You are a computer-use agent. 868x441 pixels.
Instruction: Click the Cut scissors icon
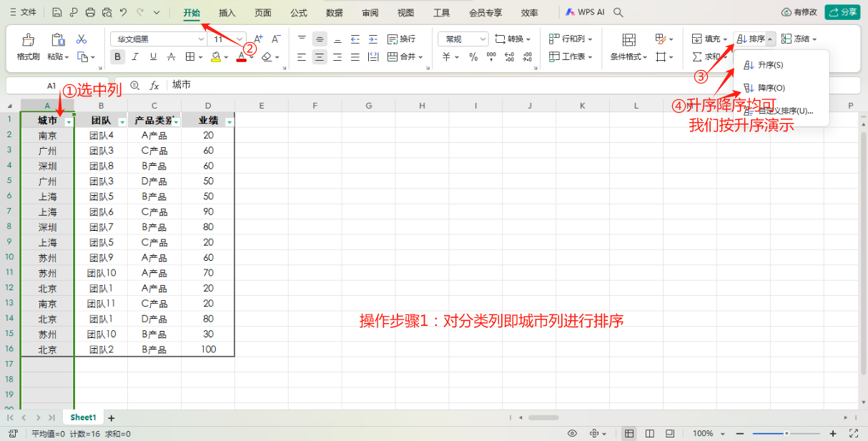click(81, 39)
